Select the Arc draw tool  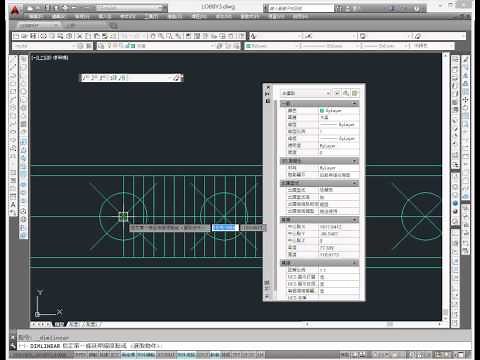(13, 100)
